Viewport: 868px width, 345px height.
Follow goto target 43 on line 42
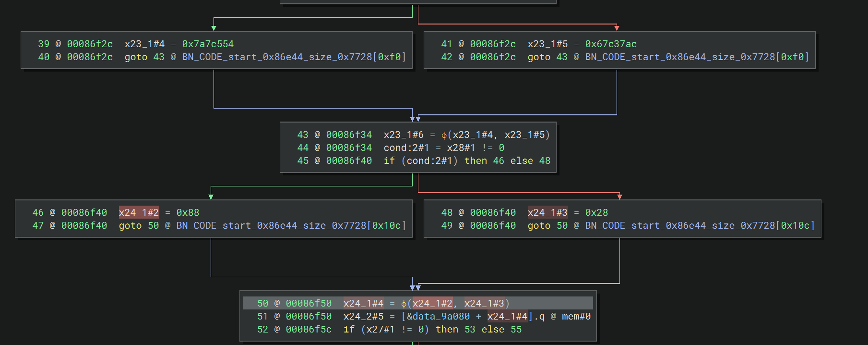pyautogui.click(x=562, y=57)
